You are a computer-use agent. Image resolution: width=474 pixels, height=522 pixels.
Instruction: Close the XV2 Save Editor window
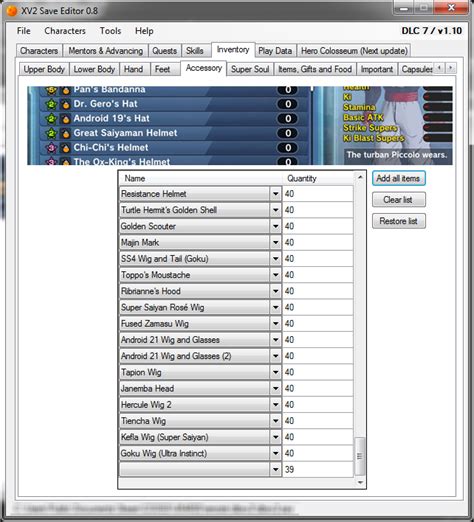[x=451, y=8]
